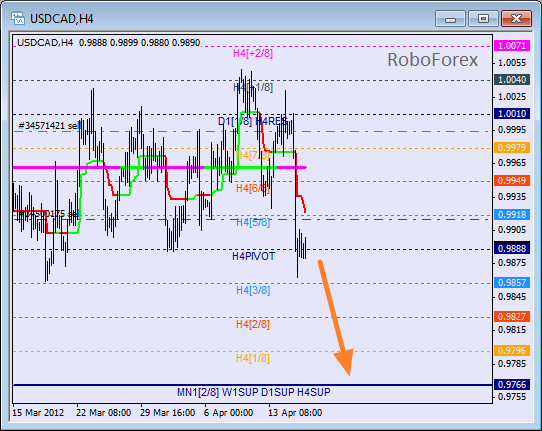Click the 0.9875 price scale value

coord(512,263)
